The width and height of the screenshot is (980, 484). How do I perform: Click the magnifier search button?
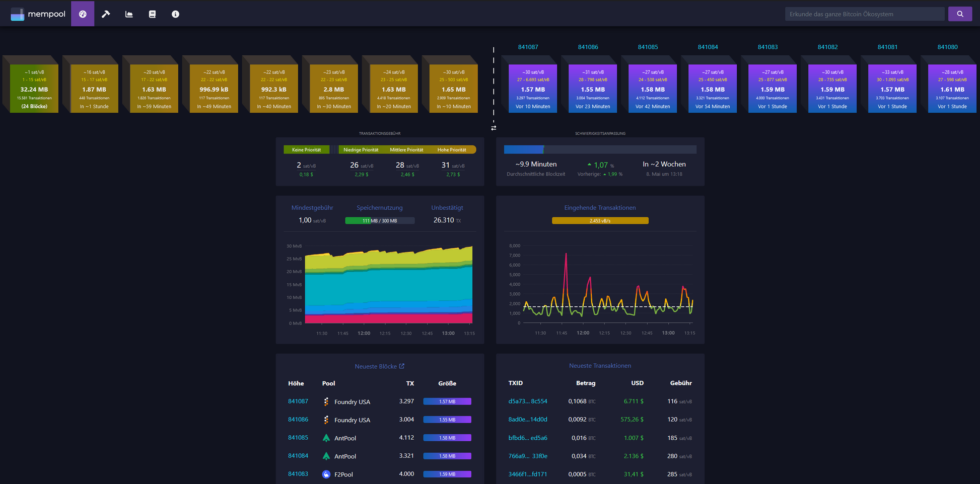(x=960, y=14)
